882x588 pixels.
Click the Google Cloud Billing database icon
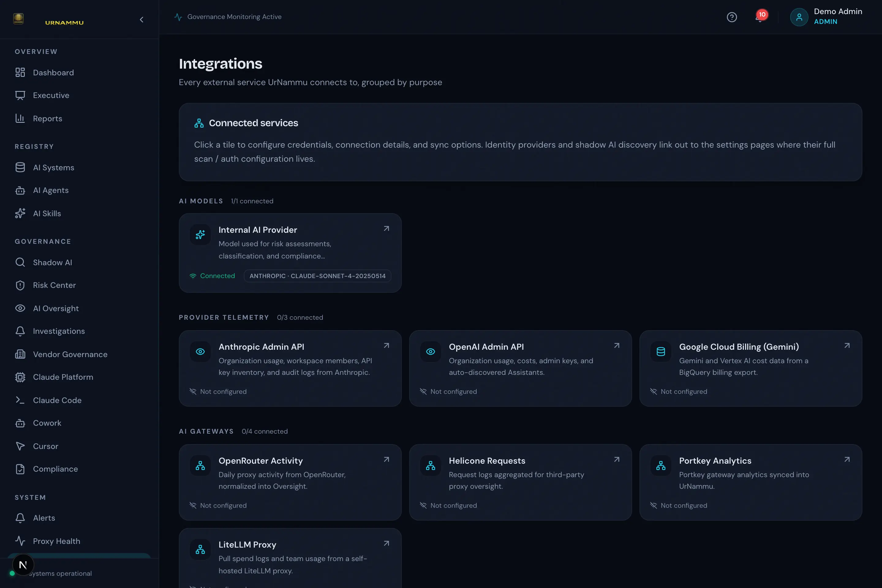661,352
